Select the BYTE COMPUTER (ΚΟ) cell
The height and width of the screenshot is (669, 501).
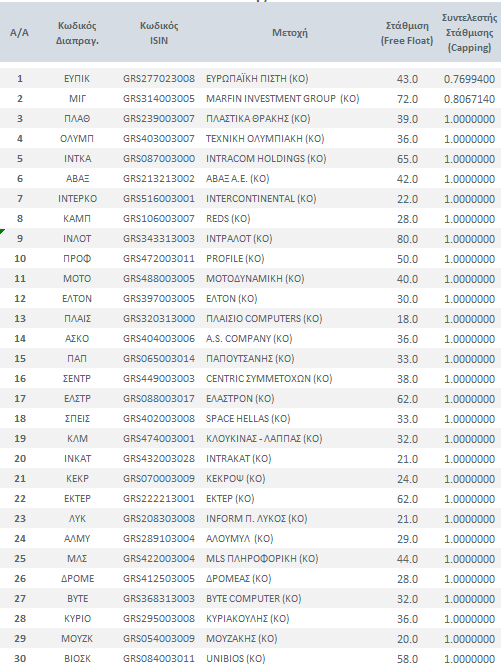(253, 599)
